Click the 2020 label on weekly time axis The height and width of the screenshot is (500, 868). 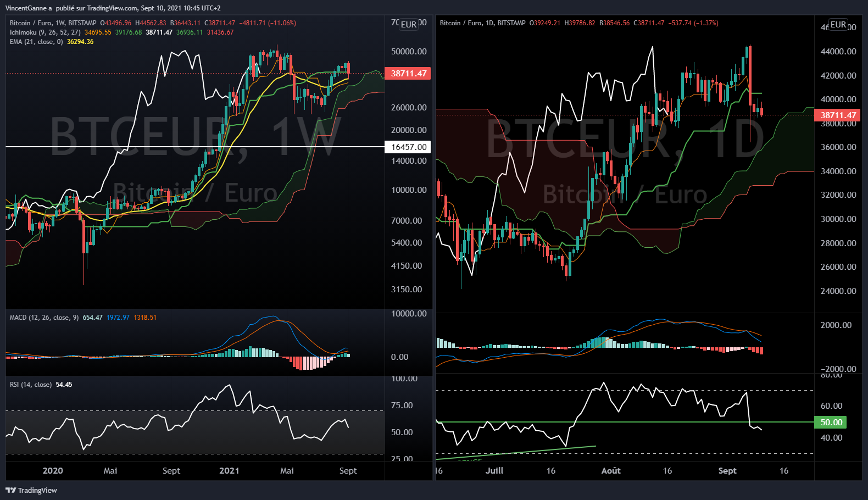click(53, 471)
